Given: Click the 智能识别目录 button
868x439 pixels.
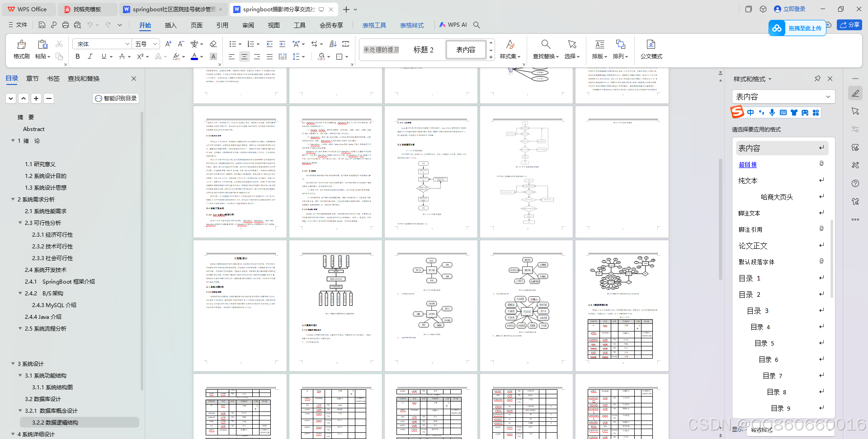Looking at the screenshot, I should (116, 98).
